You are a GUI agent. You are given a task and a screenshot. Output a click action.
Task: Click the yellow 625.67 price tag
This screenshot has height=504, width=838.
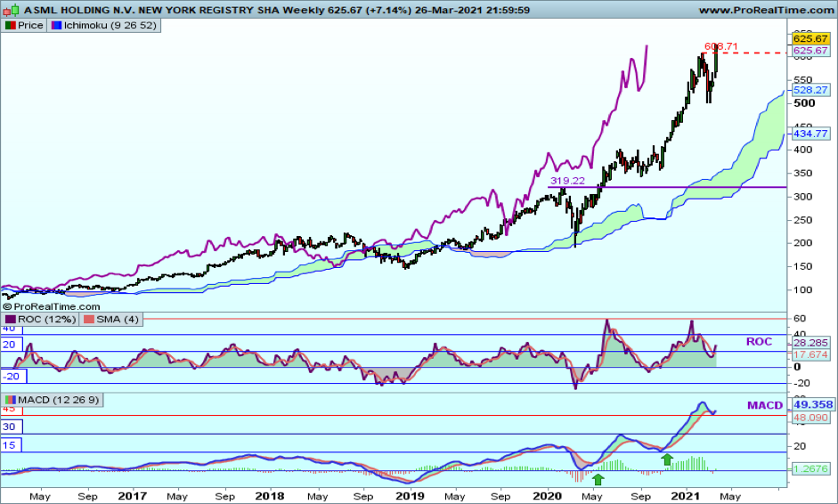810,38
